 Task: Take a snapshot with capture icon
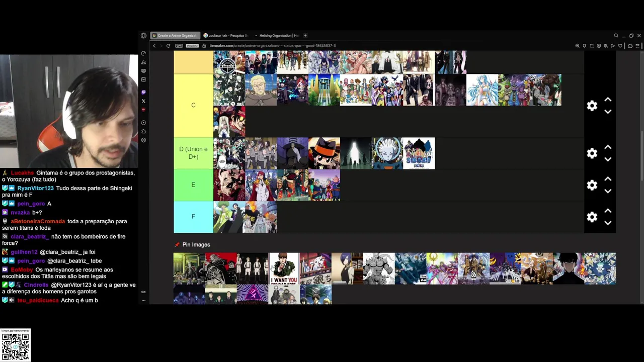point(592,46)
